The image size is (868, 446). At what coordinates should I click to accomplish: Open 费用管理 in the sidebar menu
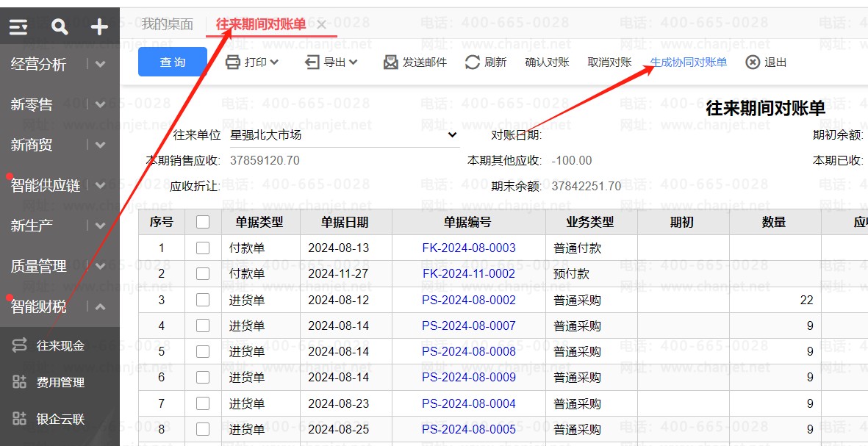[x=60, y=382]
